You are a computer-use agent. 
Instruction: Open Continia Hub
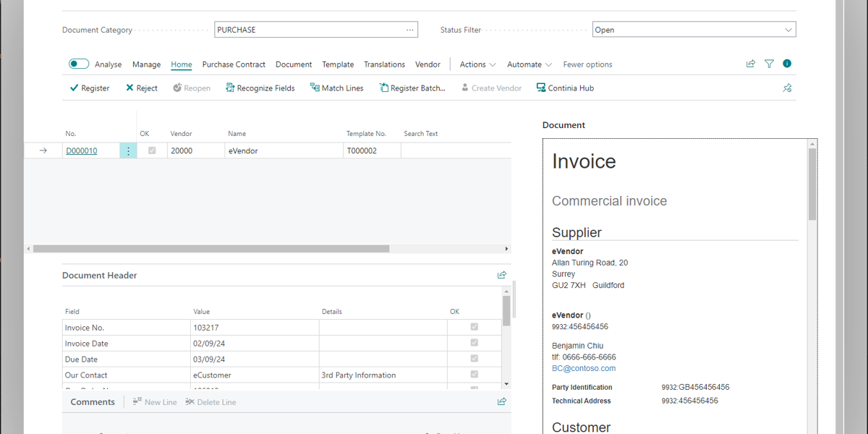click(x=564, y=88)
